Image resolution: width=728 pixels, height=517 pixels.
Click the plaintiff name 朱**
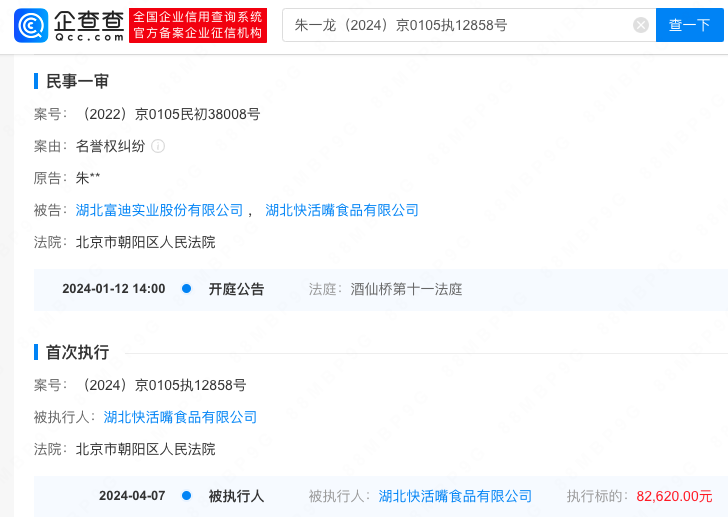click(88, 178)
